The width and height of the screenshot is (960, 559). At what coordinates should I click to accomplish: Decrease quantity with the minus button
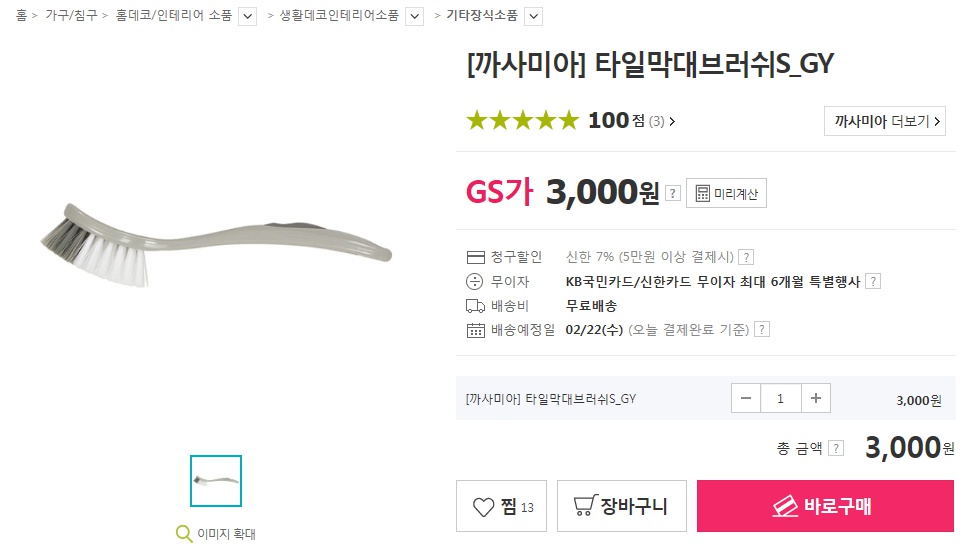click(746, 399)
